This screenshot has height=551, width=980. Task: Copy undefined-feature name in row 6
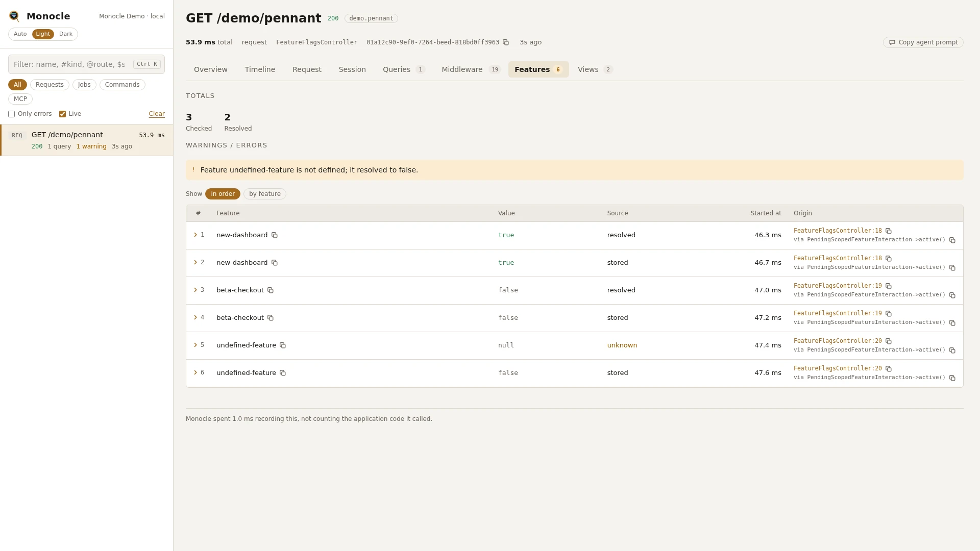tap(283, 373)
